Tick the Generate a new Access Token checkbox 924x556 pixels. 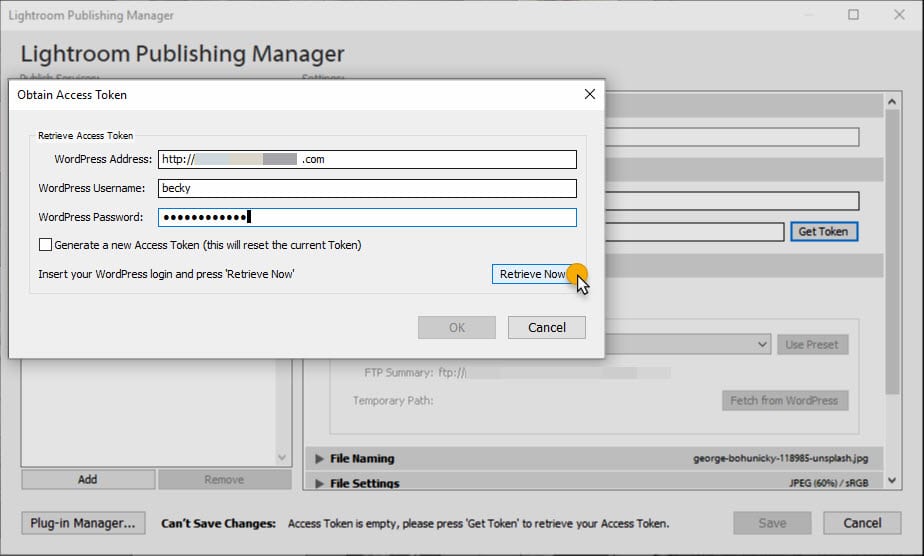[45, 244]
